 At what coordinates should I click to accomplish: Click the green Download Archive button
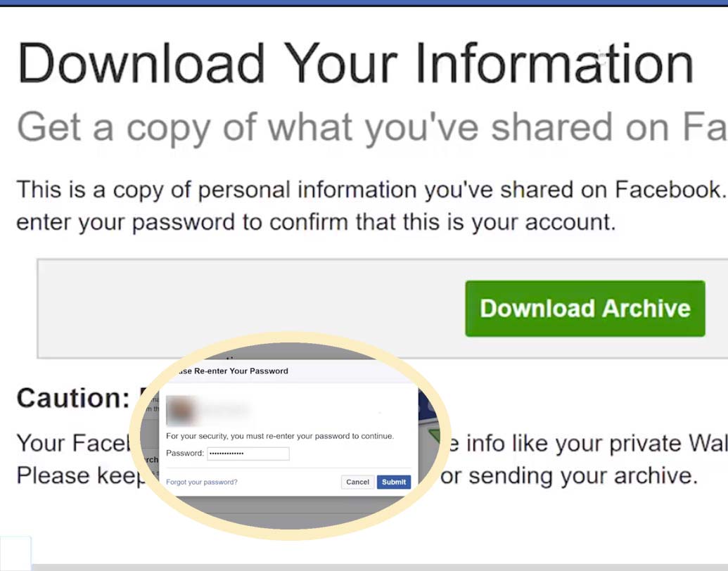click(585, 309)
